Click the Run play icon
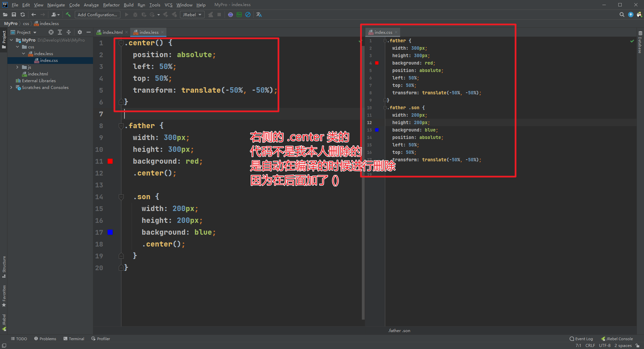The image size is (644, 349). (x=127, y=15)
